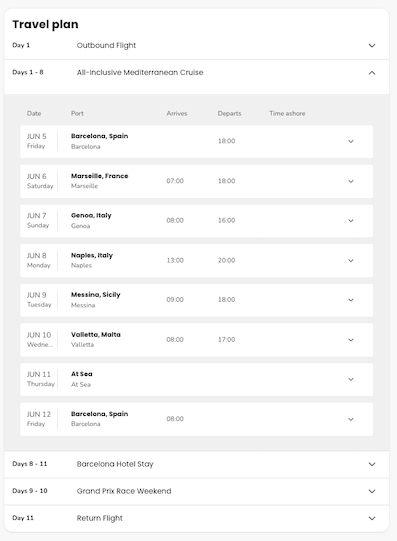Expand the At Sea Jun 11 row chevron
This screenshot has height=541, width=397.
[351, 380]
